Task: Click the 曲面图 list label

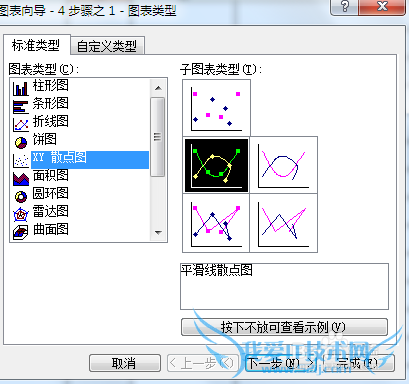Action: click(51, 229)
